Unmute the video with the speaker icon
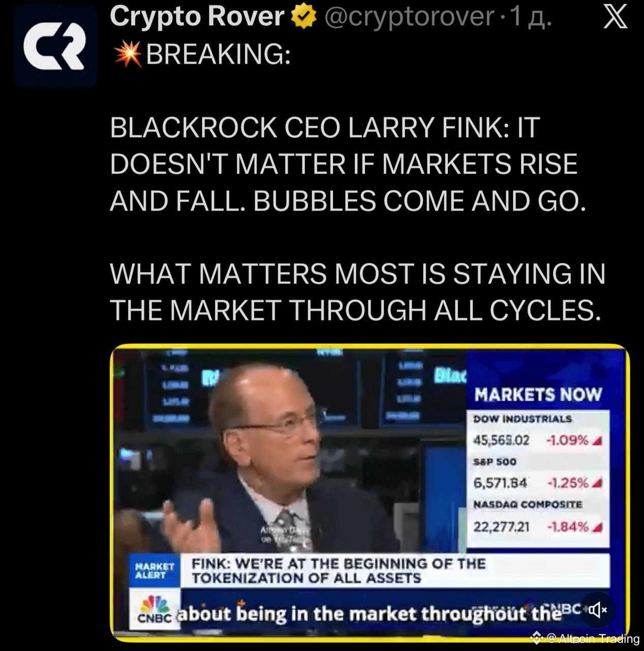This screenshot has width=644, height=651. (x=598, y=609)
